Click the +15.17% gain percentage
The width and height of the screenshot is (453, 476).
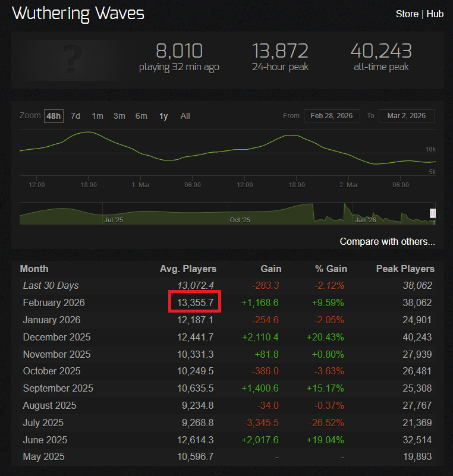click(325, 388)
